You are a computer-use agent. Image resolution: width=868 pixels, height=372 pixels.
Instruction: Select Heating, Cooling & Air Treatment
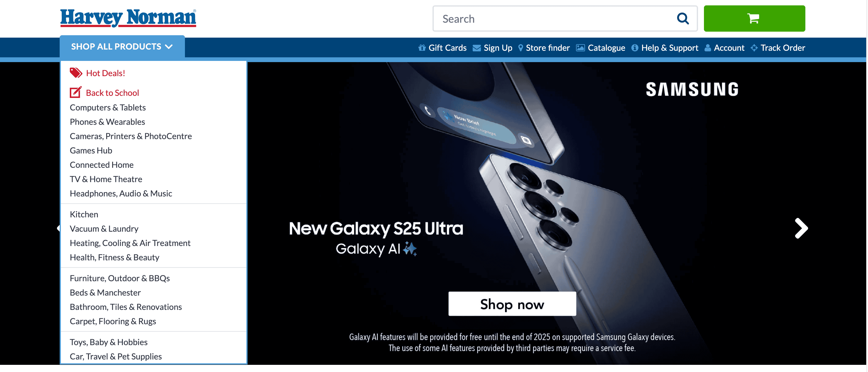130,243
